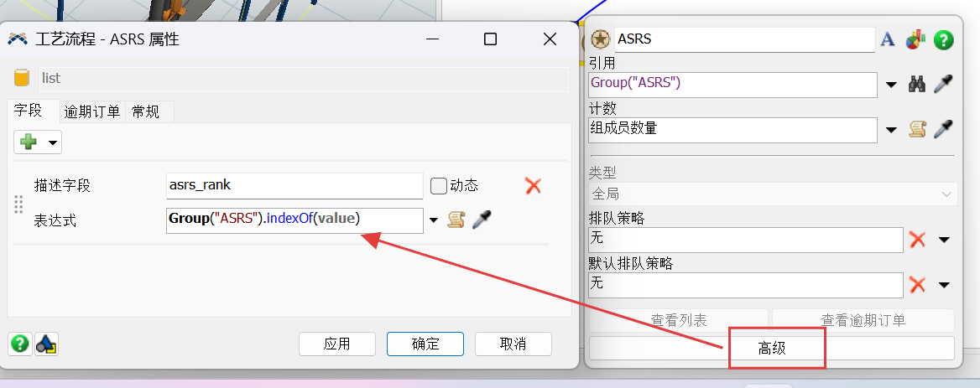This screenshot has height=388, width=980.
Task: Toggle the 动态 checkbox
Action: 439,186
